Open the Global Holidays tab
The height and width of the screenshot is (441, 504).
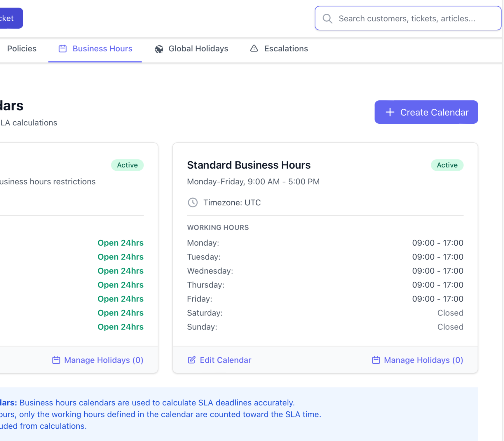pyautogui.click(x=198, y=49)
